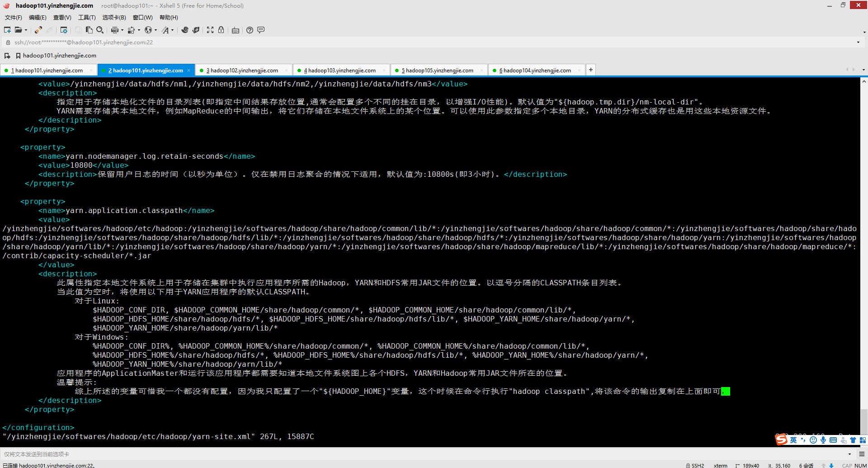Open the font selector dropdown arrow
868x468 pixels.
point(173,30)
